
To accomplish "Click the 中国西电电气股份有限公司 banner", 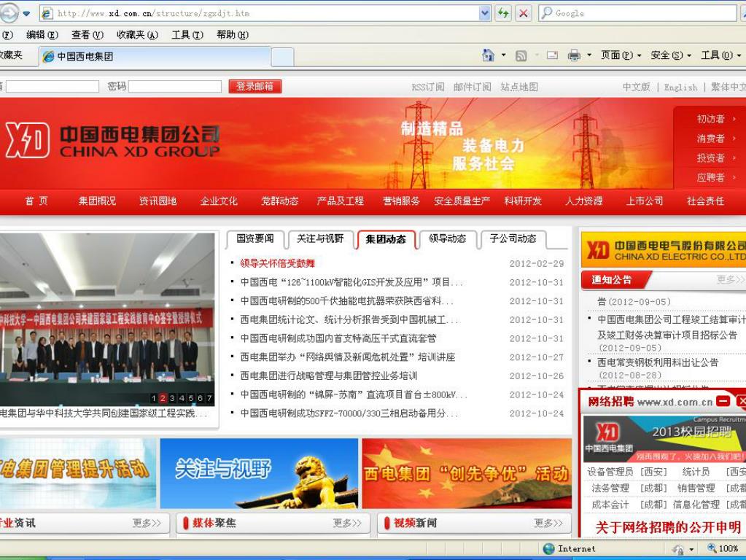I will point(663,250).
